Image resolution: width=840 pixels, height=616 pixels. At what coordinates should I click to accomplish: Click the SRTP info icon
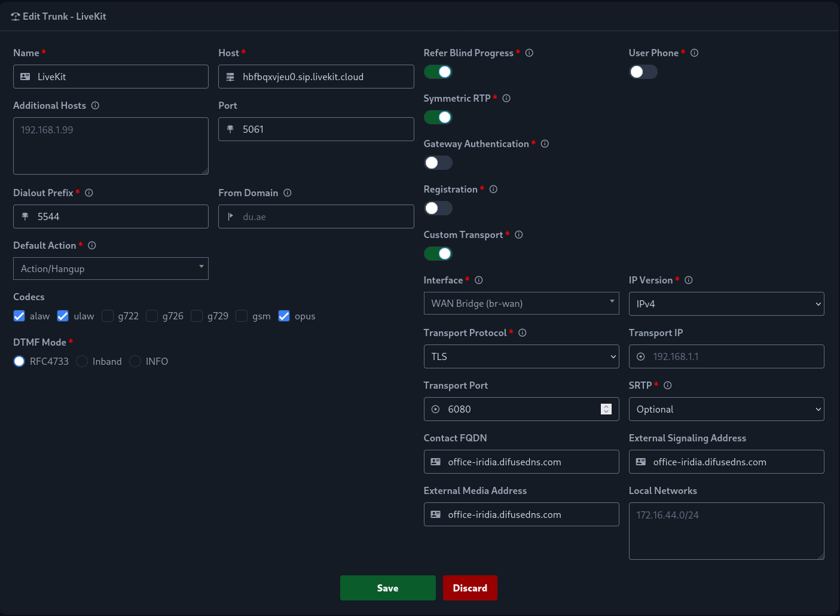(668, 386)
